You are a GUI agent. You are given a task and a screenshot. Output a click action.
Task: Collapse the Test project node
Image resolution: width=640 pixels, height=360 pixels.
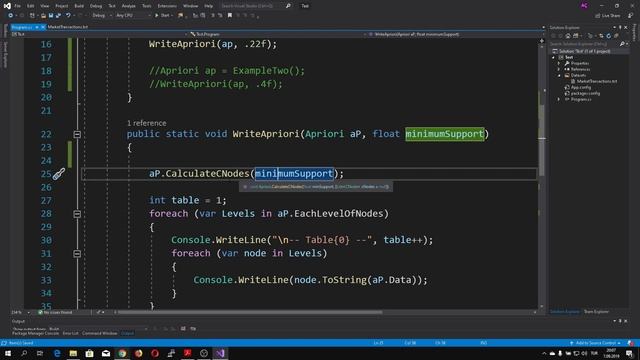click(x=554, y=57)
